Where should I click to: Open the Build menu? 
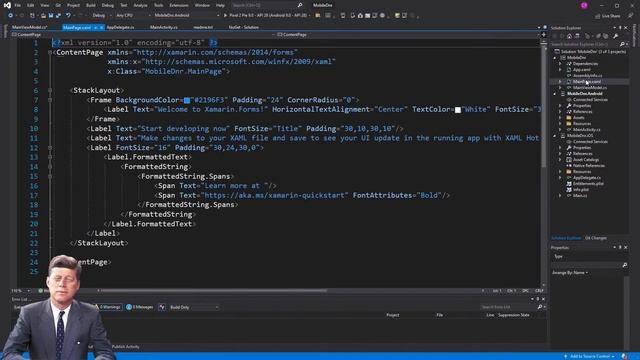tap(91, 5)
